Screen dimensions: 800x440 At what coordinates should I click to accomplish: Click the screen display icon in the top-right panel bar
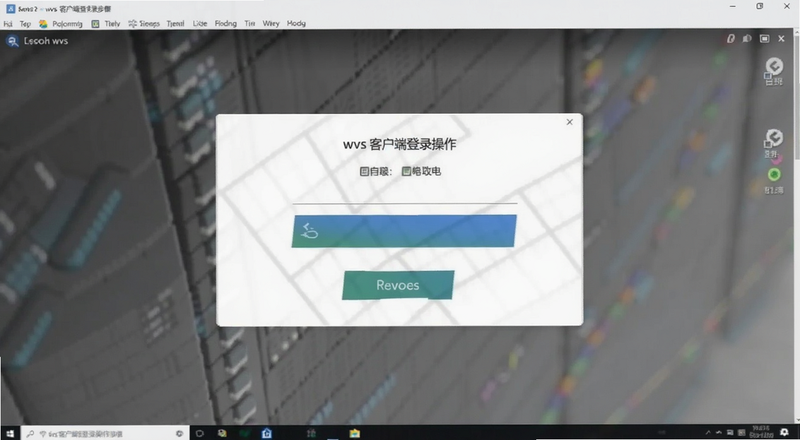pyautogui.click(x=764, y=39)
